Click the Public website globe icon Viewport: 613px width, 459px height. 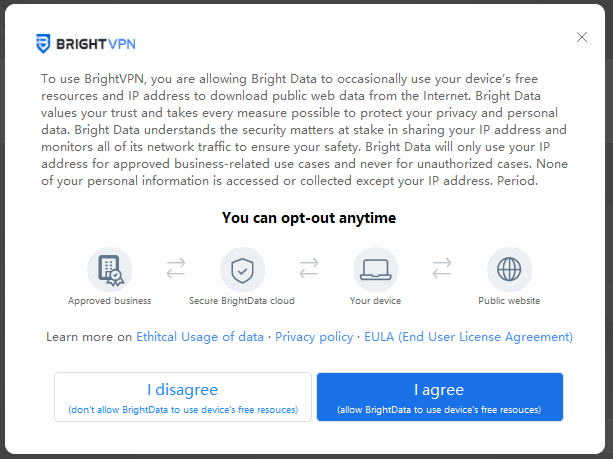(509, 269)
